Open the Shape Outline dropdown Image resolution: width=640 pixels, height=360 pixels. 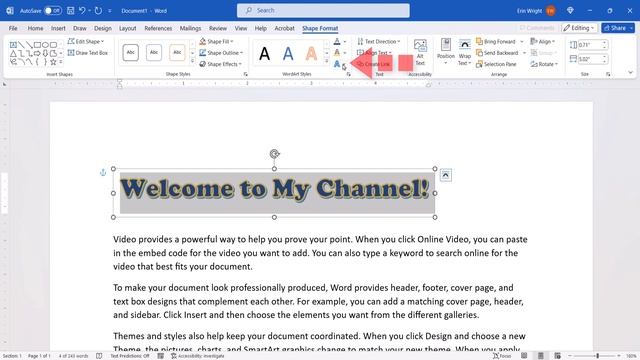coord(221,53)
